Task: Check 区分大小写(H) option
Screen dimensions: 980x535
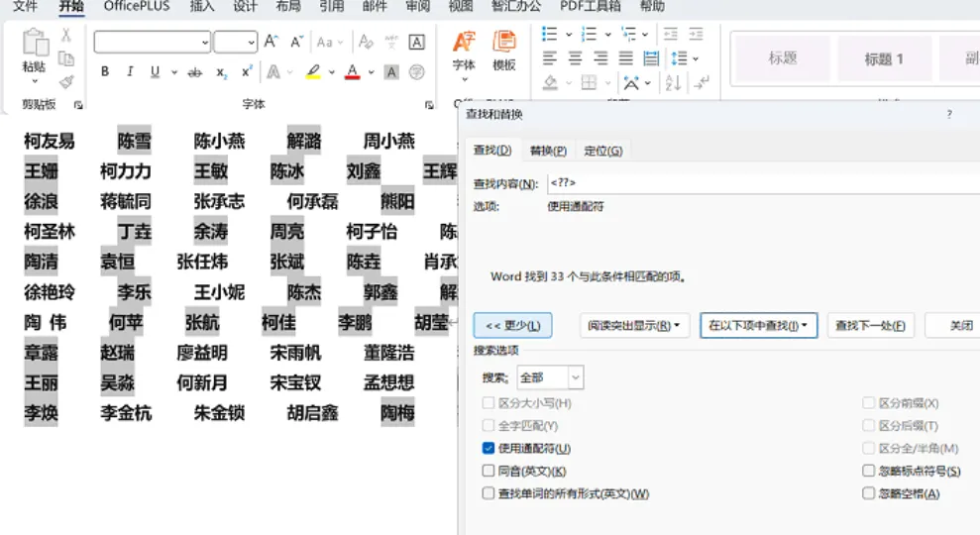Action: click(x=489, y=403)
